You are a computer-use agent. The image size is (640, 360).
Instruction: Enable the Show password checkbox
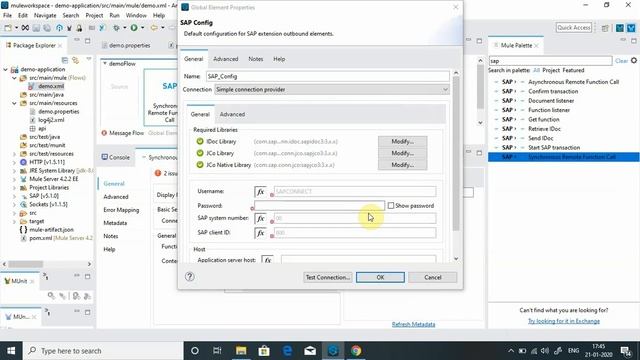click(391, 206)
